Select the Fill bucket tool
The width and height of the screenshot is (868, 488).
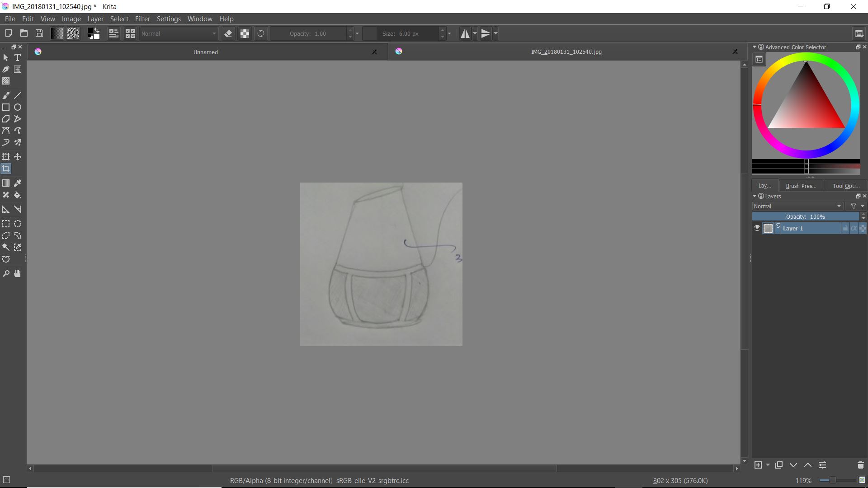pos(18,195)
